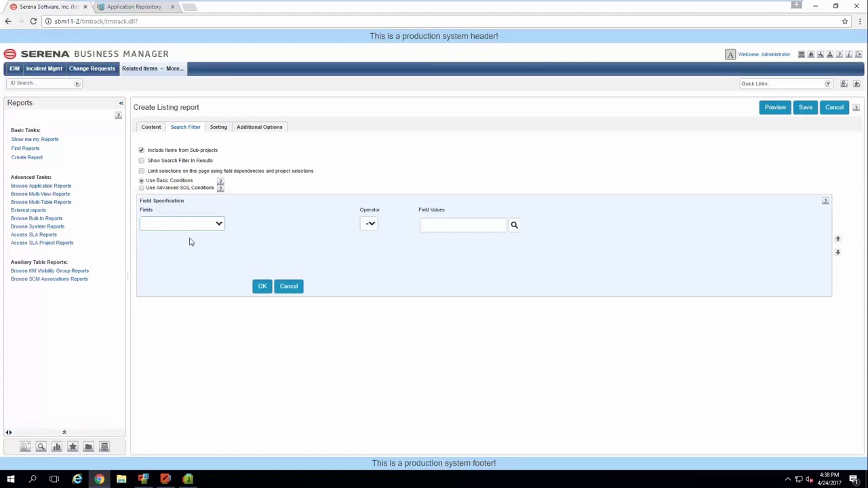Click OK in Field Specification

[262, 286]
